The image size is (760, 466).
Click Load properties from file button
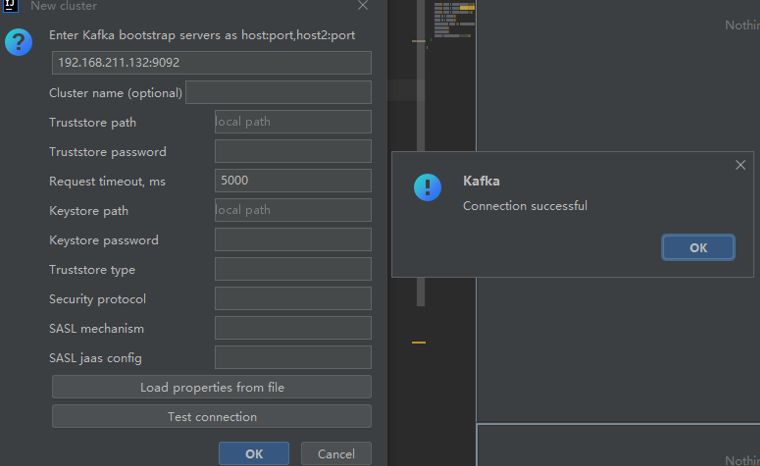point(212,387)
